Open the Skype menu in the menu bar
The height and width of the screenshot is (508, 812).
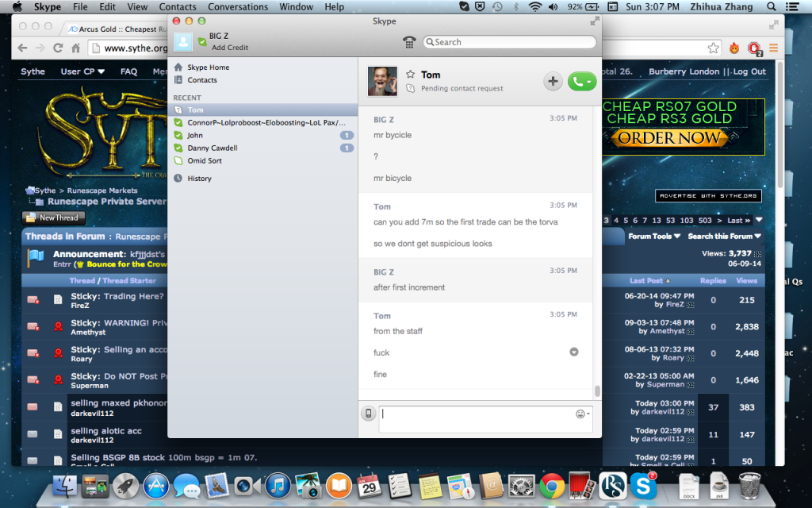47,6
